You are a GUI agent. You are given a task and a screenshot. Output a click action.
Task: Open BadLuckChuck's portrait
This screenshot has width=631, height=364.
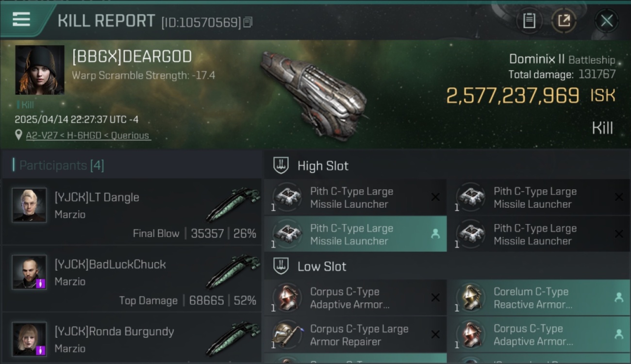coord(29,272)
